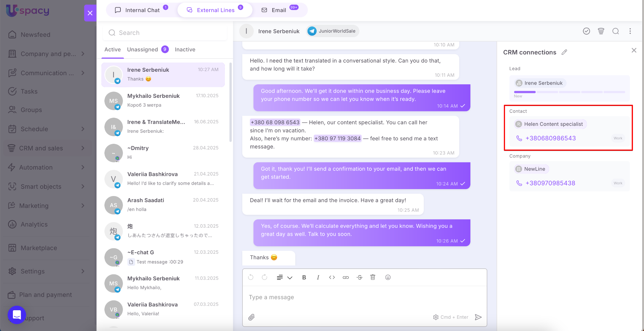Attach a file with paperclip icon
This screenshot has height=331, width=644.
251,317
